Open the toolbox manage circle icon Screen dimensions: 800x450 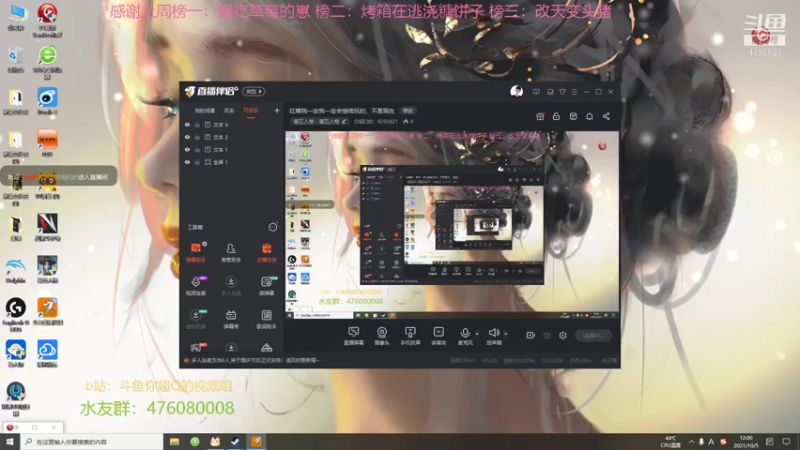(x=273, y=227)
